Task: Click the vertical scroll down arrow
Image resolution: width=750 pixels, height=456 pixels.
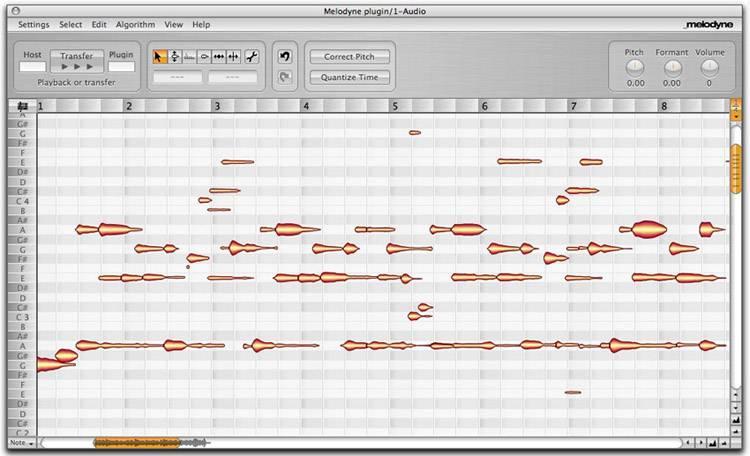Action: point(736,408)
